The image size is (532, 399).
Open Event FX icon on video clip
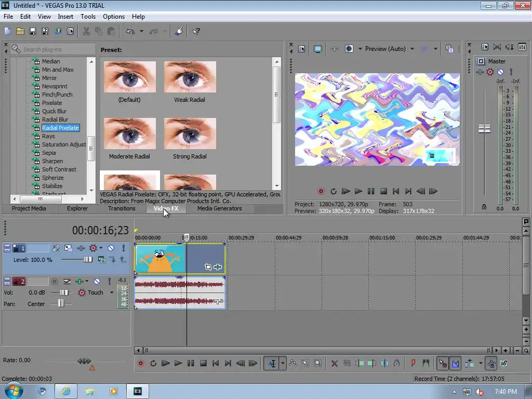click(218, 267)
